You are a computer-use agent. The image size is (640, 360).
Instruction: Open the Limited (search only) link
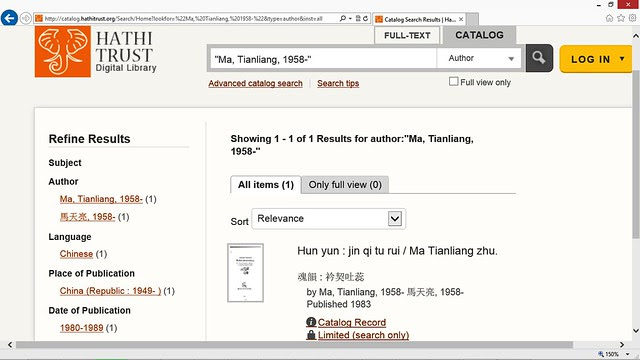coord(363,335)
